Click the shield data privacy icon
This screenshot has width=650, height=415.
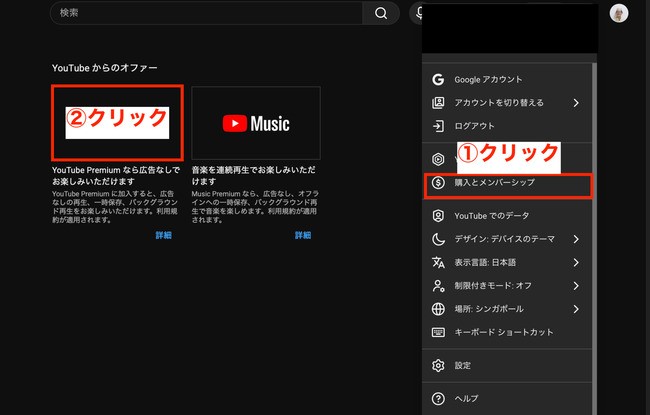coord(438,216)
